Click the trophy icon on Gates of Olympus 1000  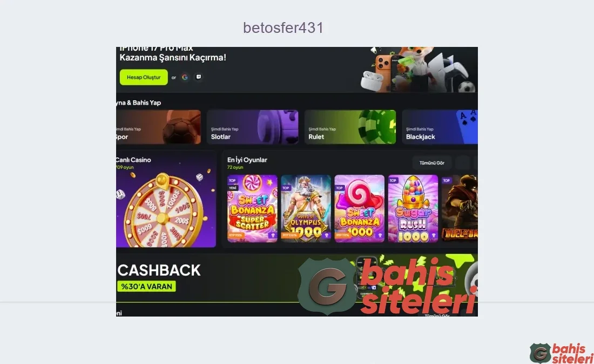pyautogui.click(x=326, y=235)
